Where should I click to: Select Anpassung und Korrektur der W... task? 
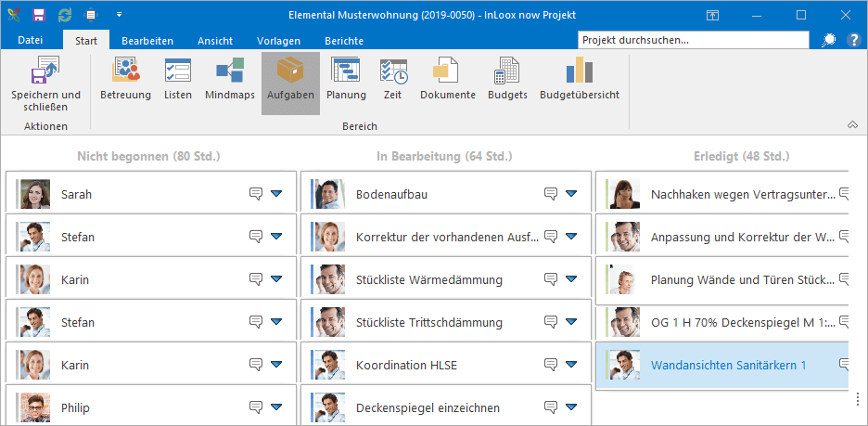pos(744,237)
